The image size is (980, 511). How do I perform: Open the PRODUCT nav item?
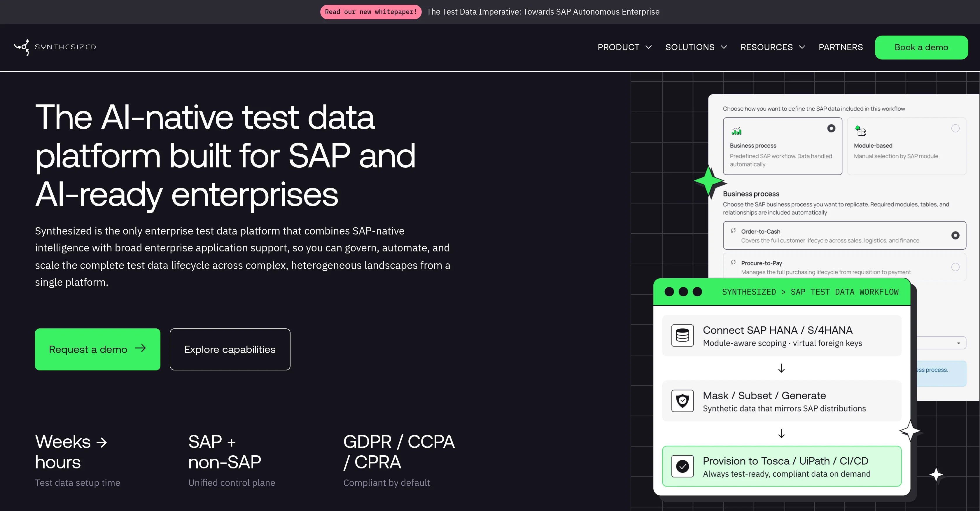pyautogui.click(x=618, y=47)
